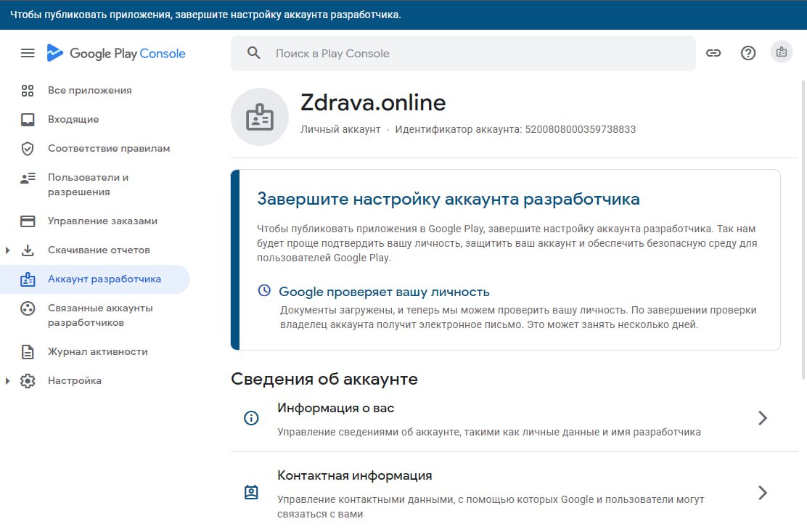Open the help question mark icon
Screen dimensions: 807x532
tap(747, 53)
